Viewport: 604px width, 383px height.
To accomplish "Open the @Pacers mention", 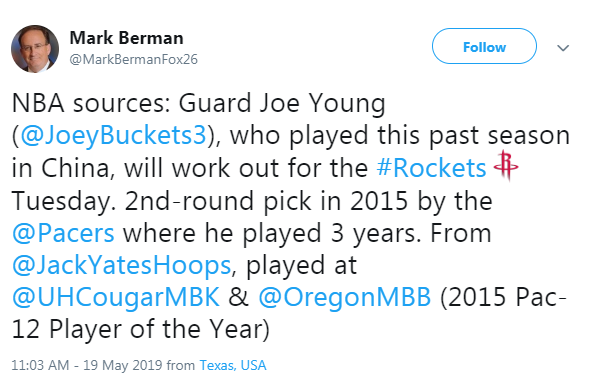I will pyautogui.click(x=63, y=233).
